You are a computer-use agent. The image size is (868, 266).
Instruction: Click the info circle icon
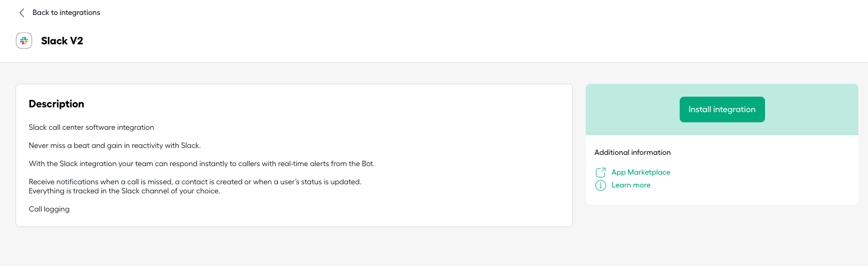(x=601, y=185)
